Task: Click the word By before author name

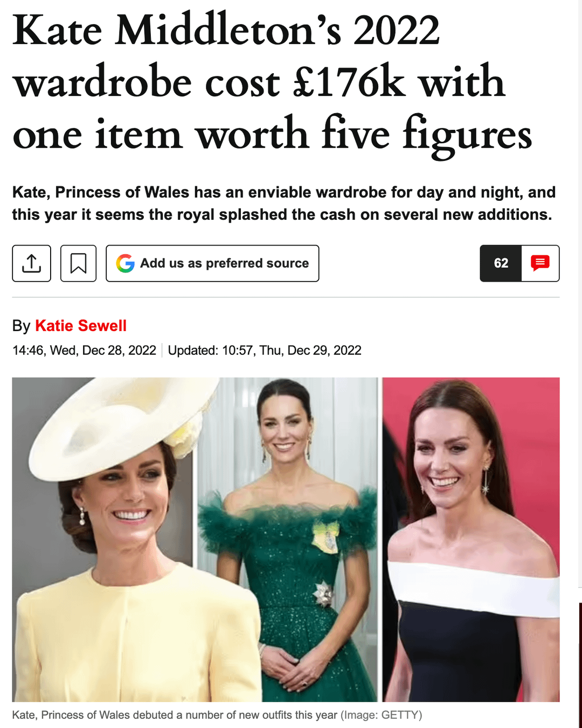Action: (22, 326)
